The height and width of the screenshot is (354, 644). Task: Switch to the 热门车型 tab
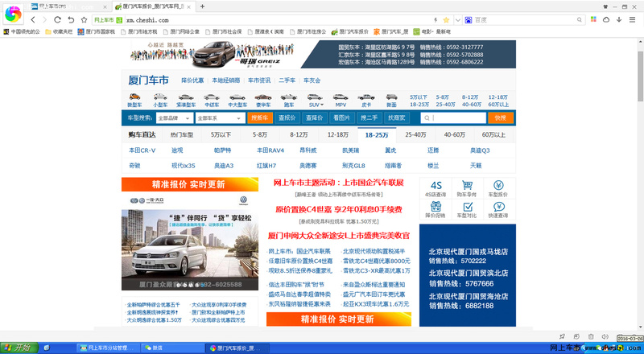coord(182,134)
